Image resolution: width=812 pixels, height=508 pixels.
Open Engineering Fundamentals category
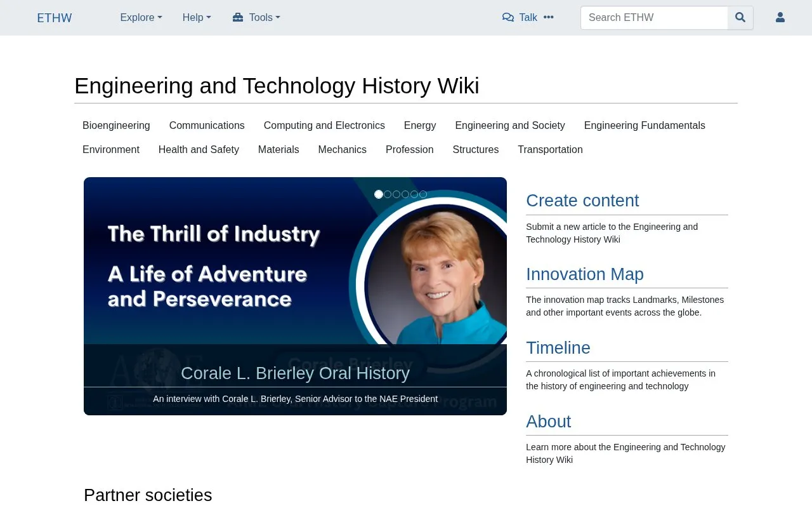[x=645, y=126]
